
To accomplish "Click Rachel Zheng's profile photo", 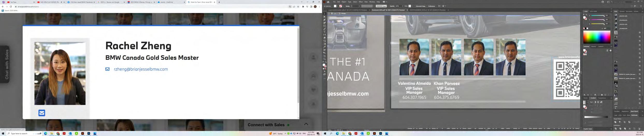I will (60, 73).
